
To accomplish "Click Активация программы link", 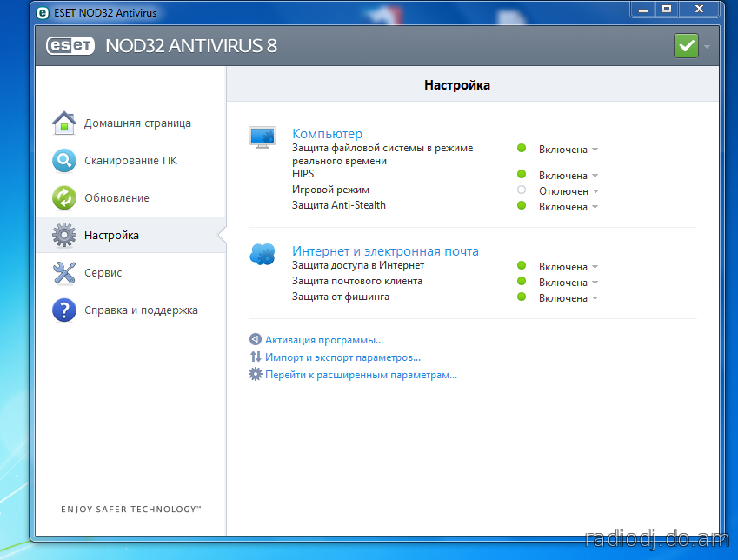I will click(324, 340).
